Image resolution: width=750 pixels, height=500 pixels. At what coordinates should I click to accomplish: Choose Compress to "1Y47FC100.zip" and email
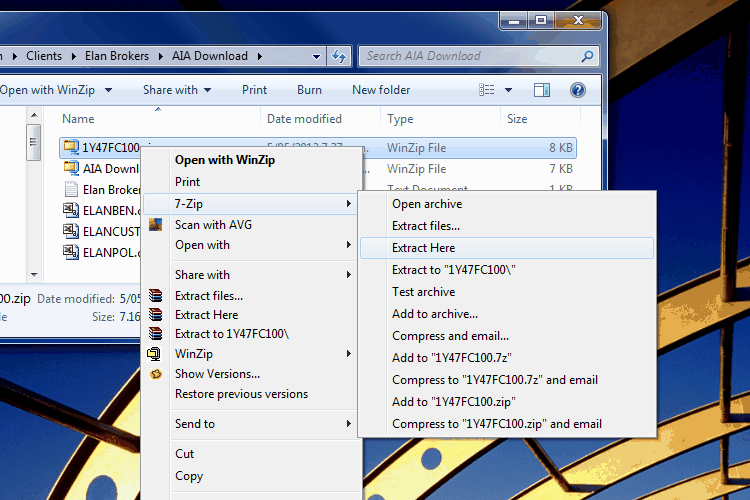pos(496,424)
